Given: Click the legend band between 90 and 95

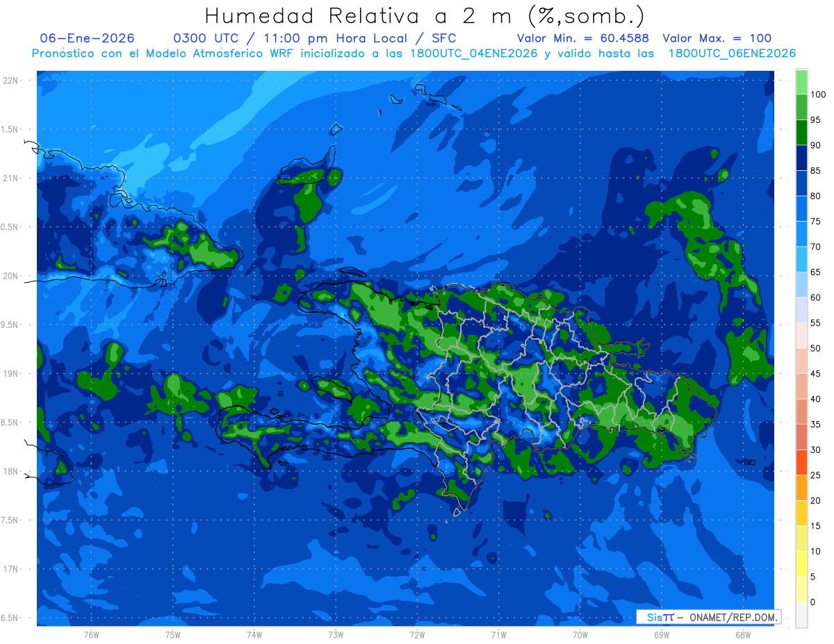Looking at the screenshot, I should click(801, 133).
